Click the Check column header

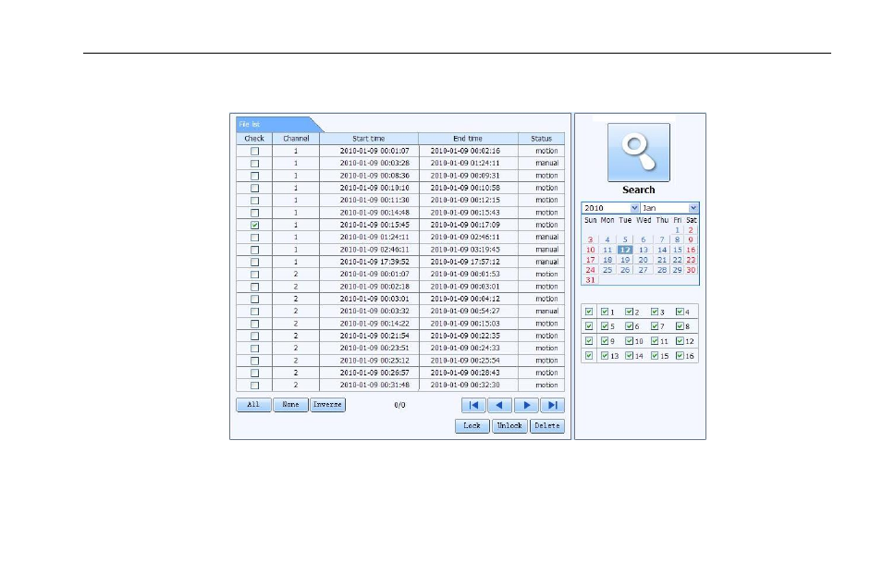pos(254,139)
